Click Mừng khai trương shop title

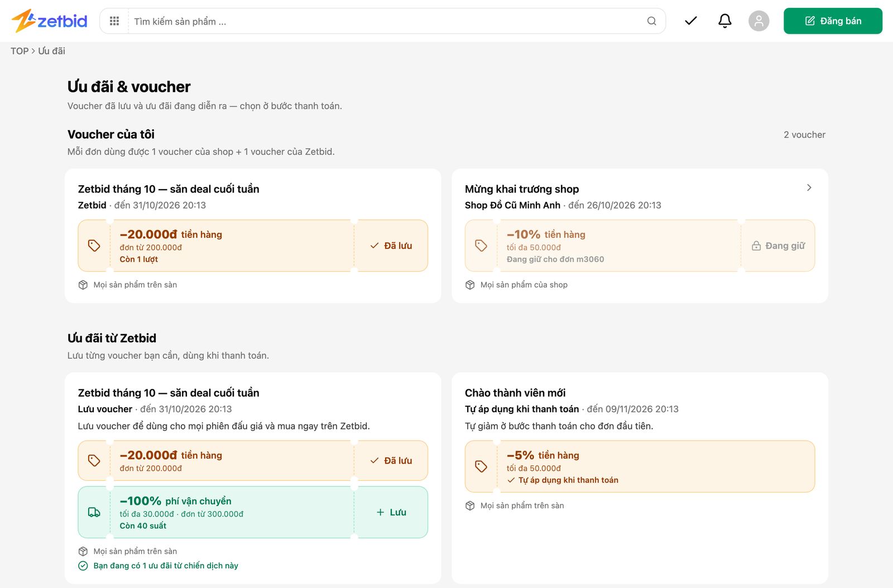coord(522,189)
